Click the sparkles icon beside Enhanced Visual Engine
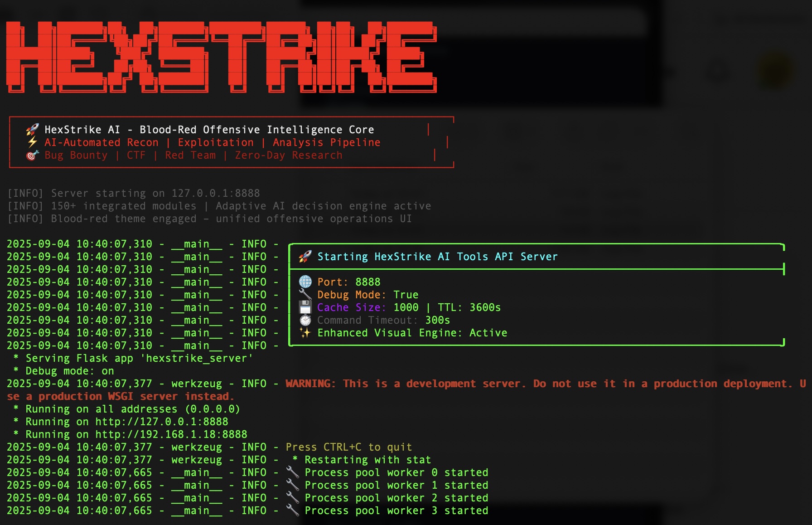Viewport: 812px width, 525px height. tap(305, 333)
